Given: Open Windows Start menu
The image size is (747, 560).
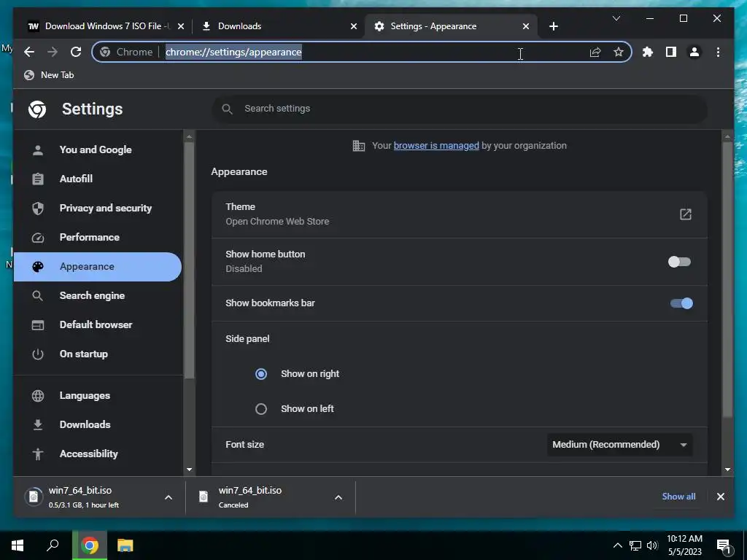Looking at the screenshot, I should pos(18,545).
